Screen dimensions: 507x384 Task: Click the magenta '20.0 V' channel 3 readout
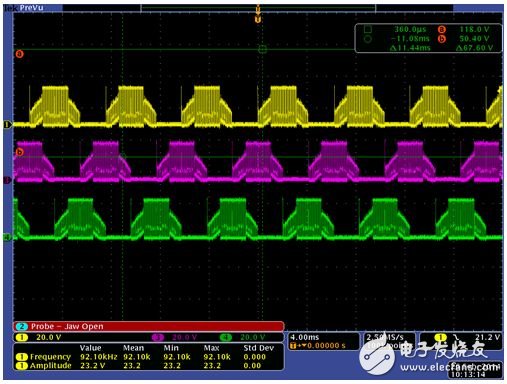[x=184, y=337]
